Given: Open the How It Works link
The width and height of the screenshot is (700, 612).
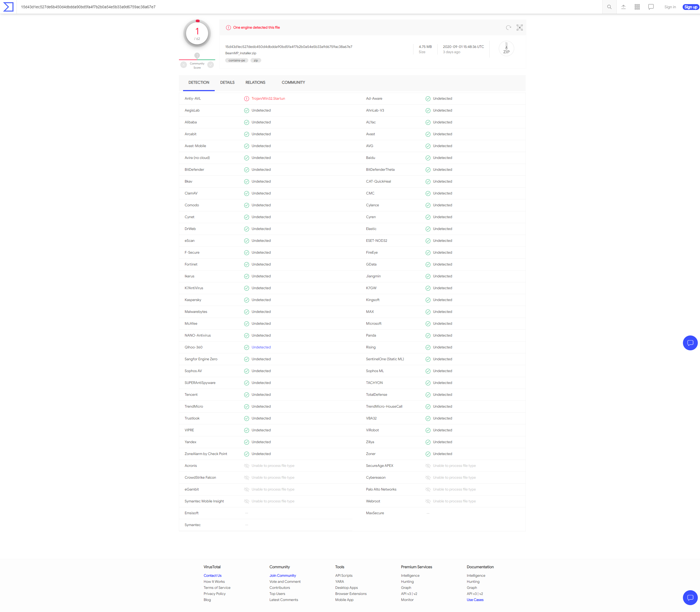Looking at the screenshot, I should (214, 582).
